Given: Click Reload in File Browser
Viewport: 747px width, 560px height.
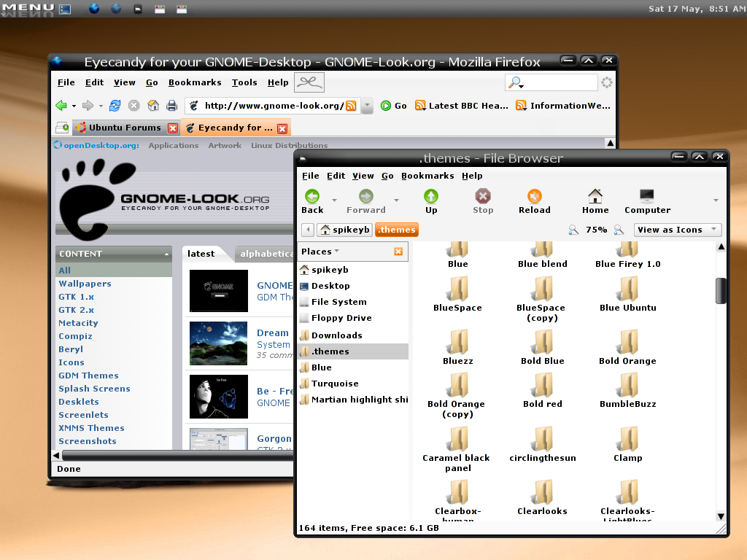Looking at the screenshot, I should [535, 201].
